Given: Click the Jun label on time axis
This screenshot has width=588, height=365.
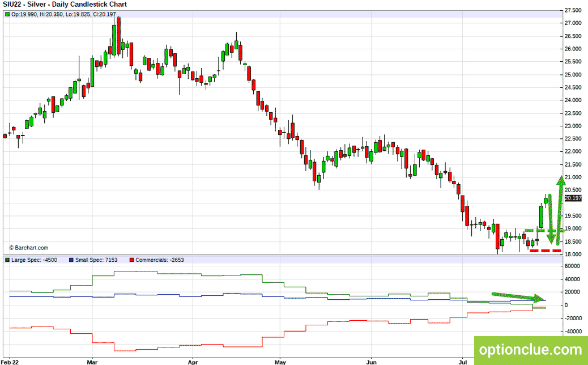Looking at the screenshot, I should [x=371, y=362].
